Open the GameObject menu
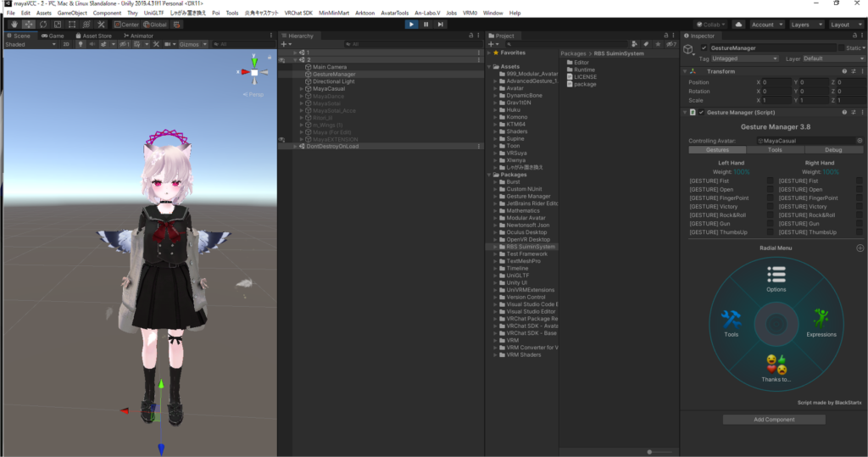The height and width of the screenshot is (457, 868). [72, 13]
